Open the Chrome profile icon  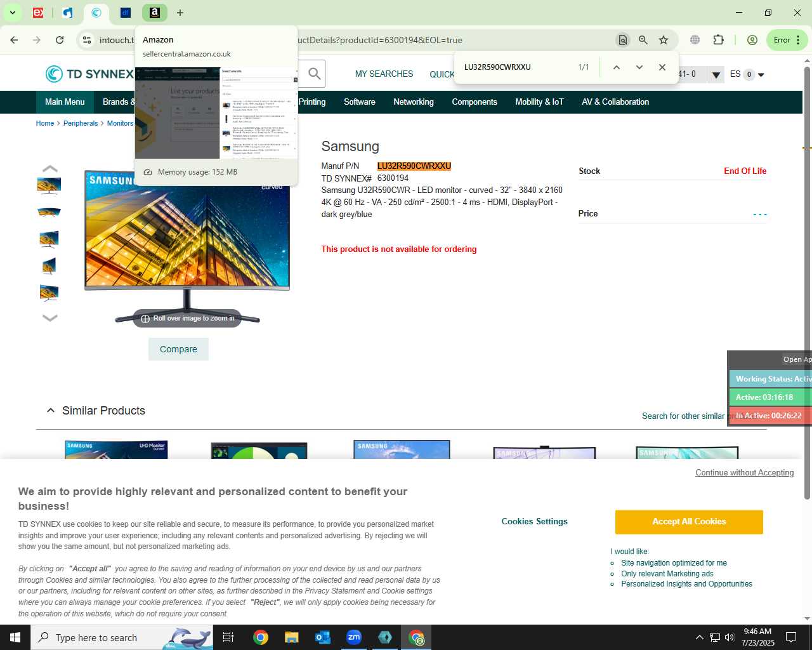tap(752, 40)
